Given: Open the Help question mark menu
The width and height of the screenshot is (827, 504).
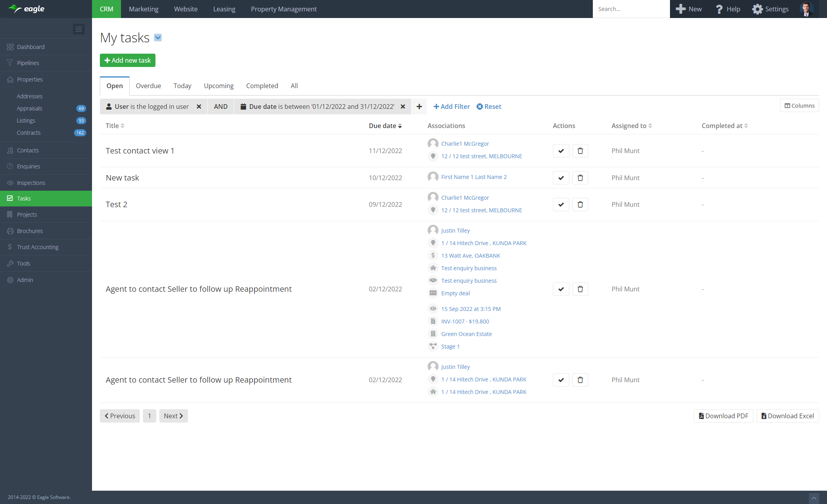Looking at the screenshot, I should tap(719, 9).
